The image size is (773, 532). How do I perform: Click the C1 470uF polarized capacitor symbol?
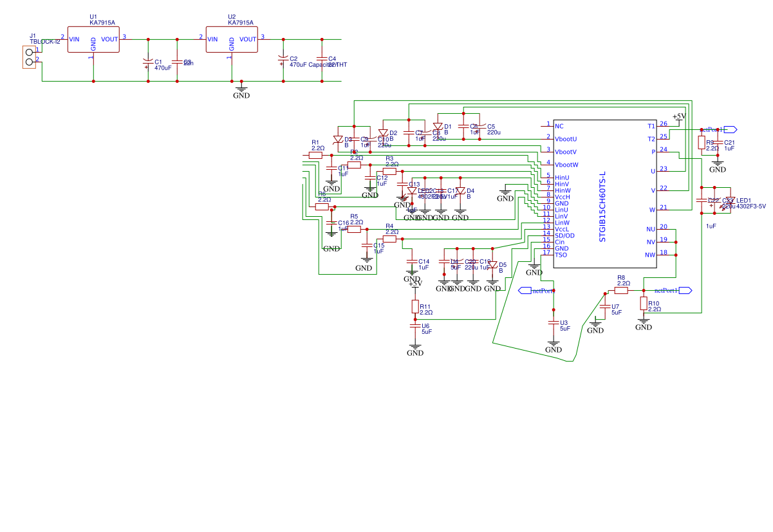(x=149, y=62)
